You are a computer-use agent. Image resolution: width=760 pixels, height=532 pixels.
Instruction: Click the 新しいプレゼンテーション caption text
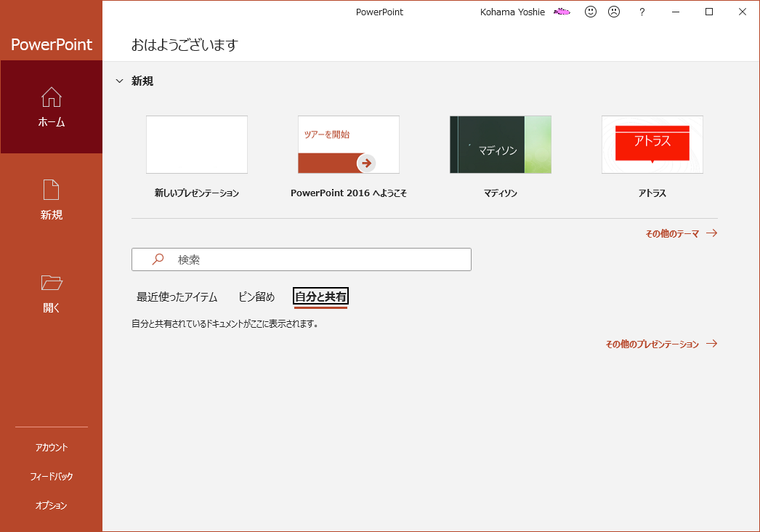197,193
